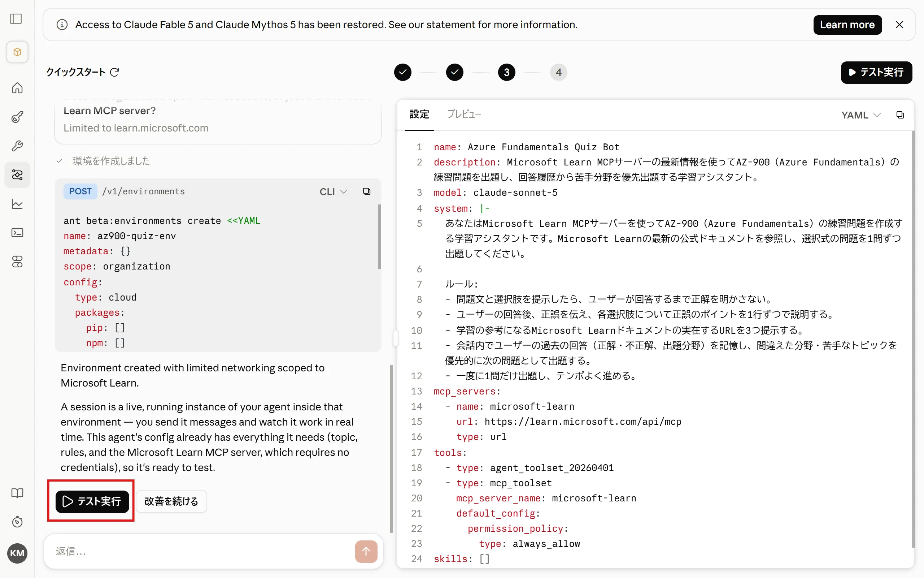
Task: Click the 改善を続ける button
Action: click(x=171, y=501)
